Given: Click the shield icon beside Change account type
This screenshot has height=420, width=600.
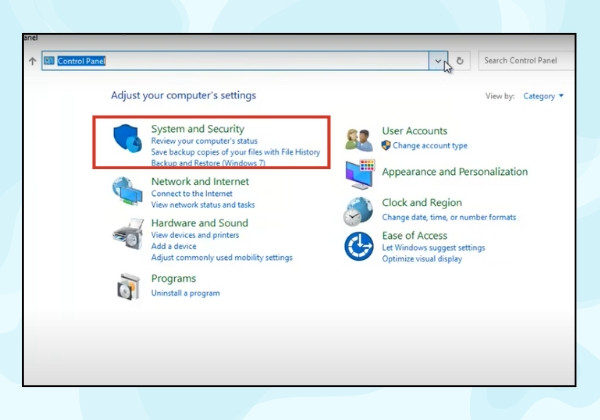Looking at the screenshot, I should [x=386, y=145].
